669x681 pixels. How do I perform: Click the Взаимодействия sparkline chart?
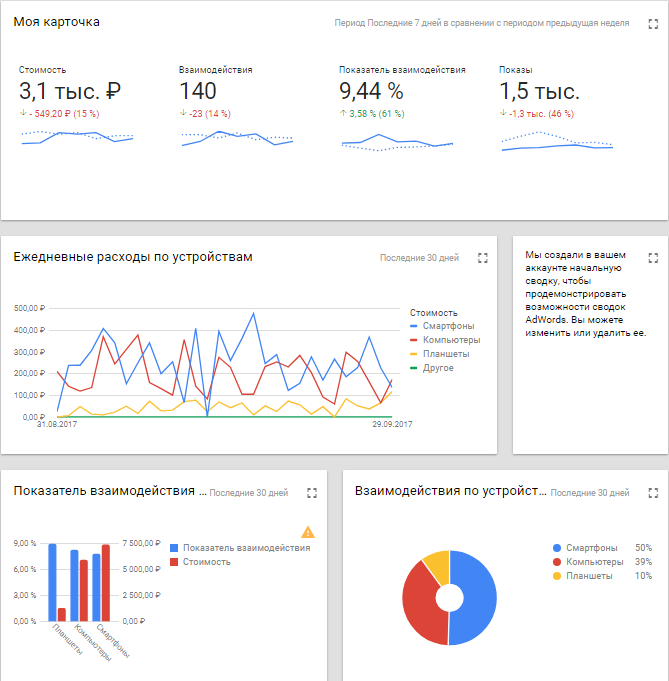pos(237,138)
